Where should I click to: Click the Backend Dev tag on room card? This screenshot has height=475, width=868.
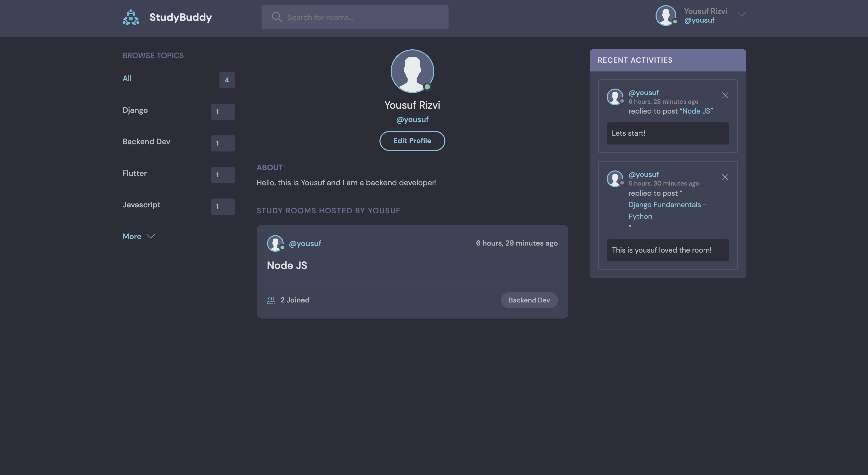pyautogui.click(x=529, y=300)
